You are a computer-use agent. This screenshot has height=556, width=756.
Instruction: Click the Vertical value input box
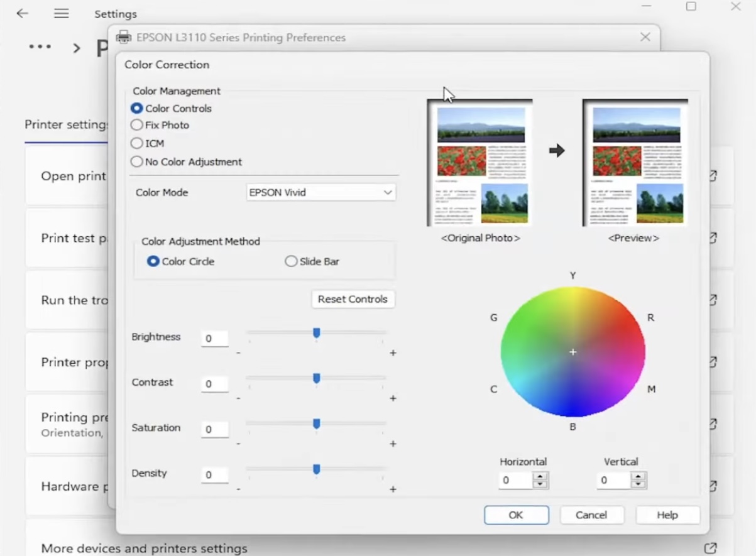point(614,481)
